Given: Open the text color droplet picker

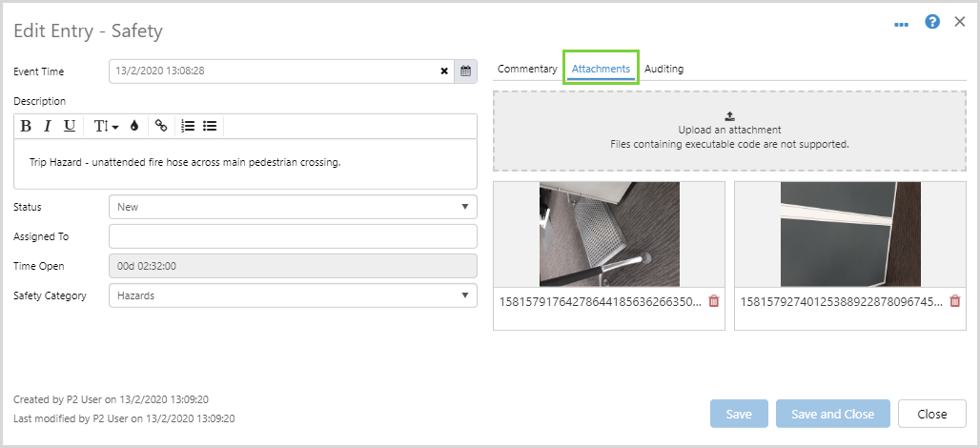Looking at the screenshot, I should (133, 126).
